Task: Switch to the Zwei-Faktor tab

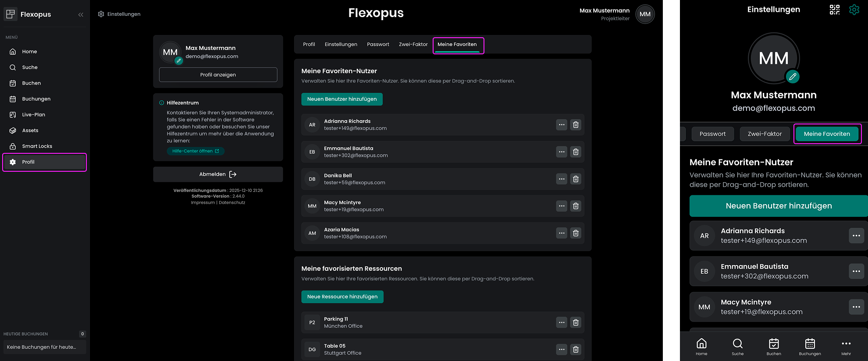Action: pos(413,44)
